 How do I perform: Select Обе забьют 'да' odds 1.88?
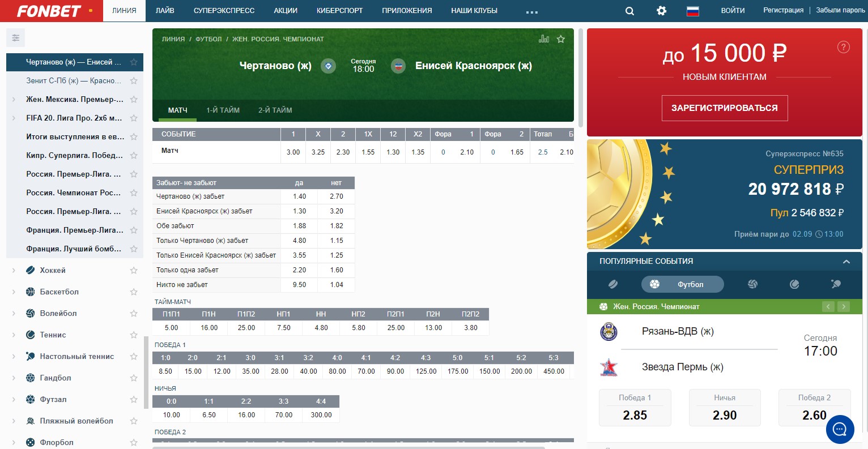[299, 226]
